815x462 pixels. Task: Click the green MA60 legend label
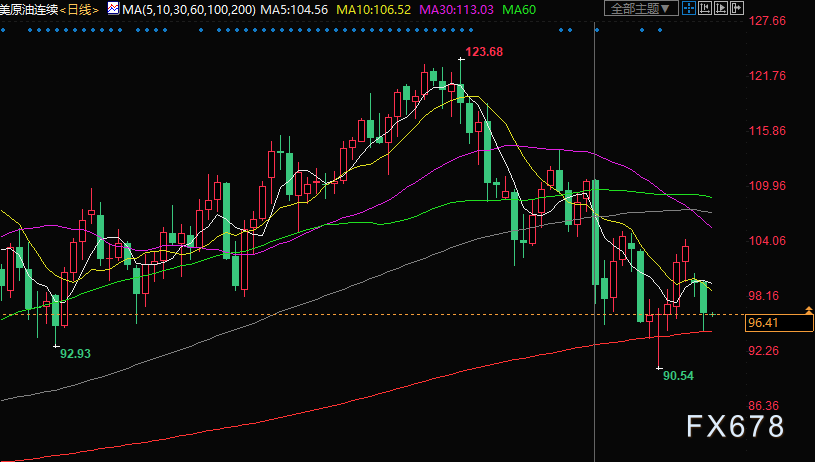pos(519,9)
